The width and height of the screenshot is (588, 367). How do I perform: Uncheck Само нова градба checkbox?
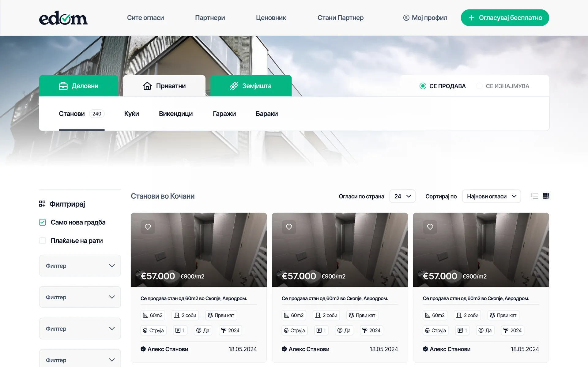[43, 222]
